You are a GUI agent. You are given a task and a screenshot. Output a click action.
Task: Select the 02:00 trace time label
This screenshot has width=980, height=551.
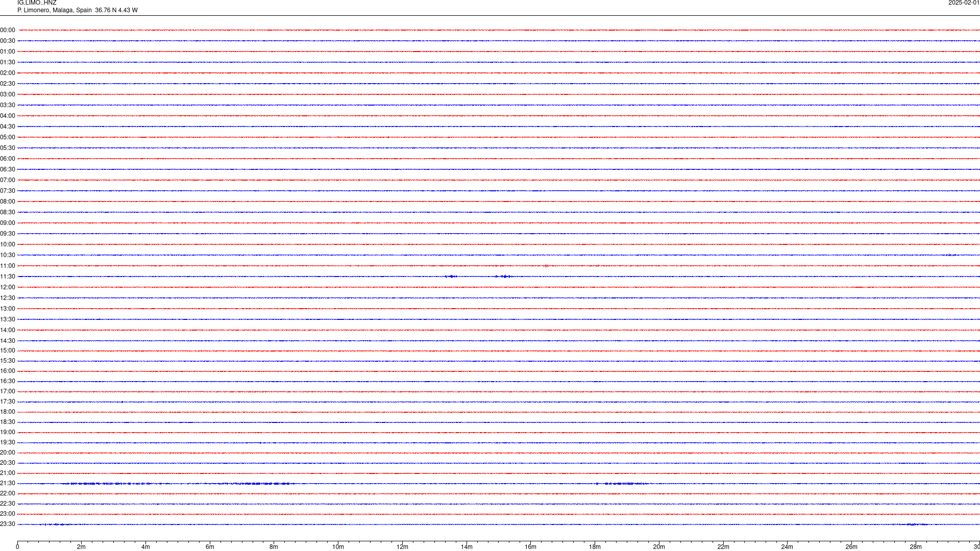(8, 73)
